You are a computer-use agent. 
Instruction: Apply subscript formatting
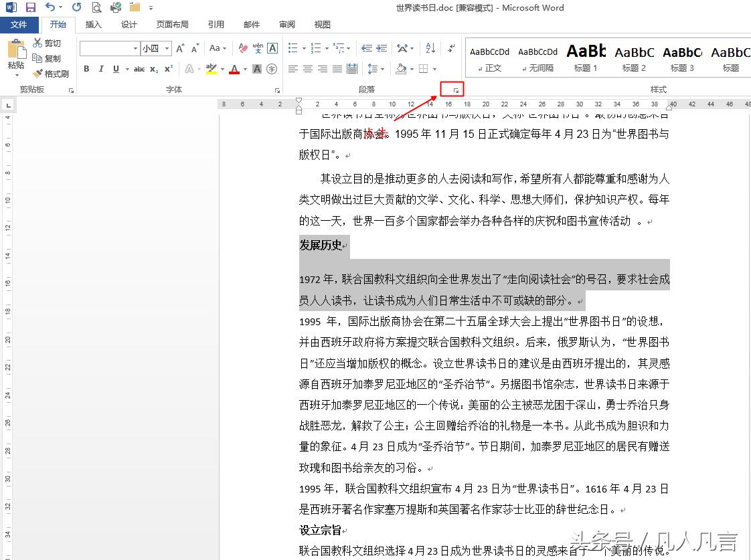[154, 69]
